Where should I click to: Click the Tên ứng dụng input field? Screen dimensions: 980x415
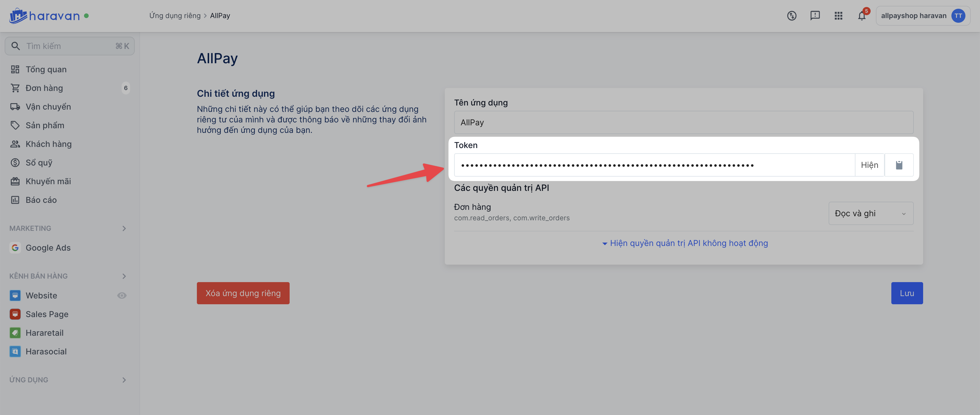tap(683, 122)
